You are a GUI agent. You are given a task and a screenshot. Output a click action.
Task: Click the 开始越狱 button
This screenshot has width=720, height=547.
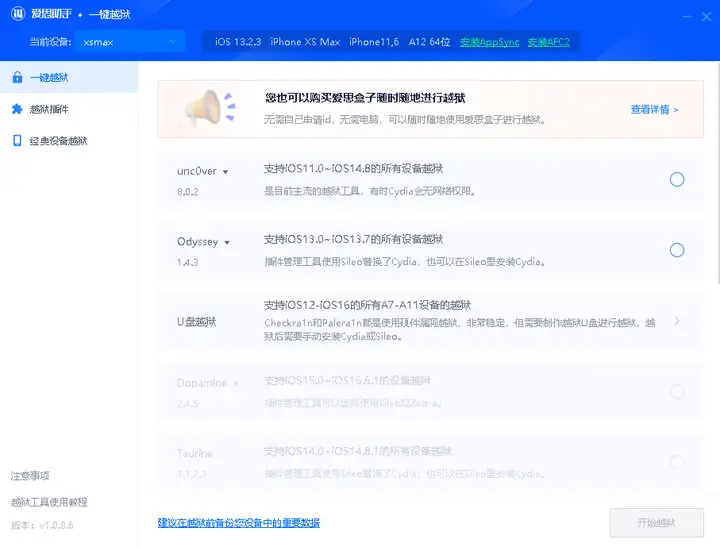657,523
